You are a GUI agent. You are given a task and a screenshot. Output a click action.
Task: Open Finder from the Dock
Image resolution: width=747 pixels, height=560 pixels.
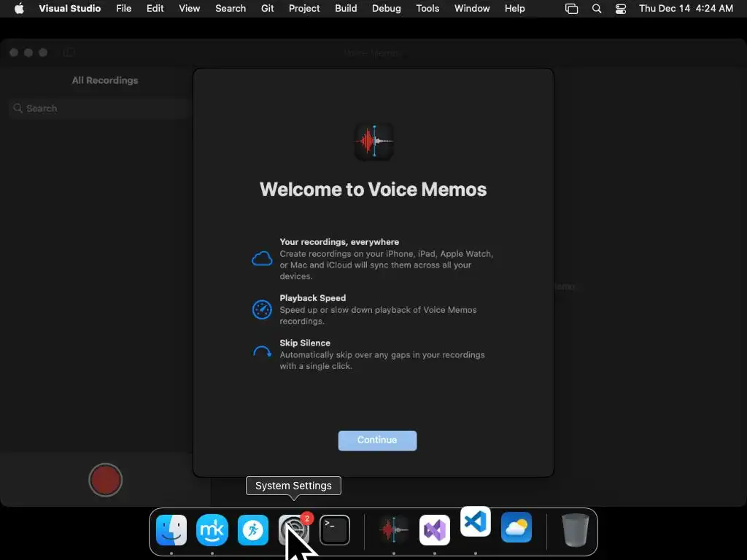[171, 530]
